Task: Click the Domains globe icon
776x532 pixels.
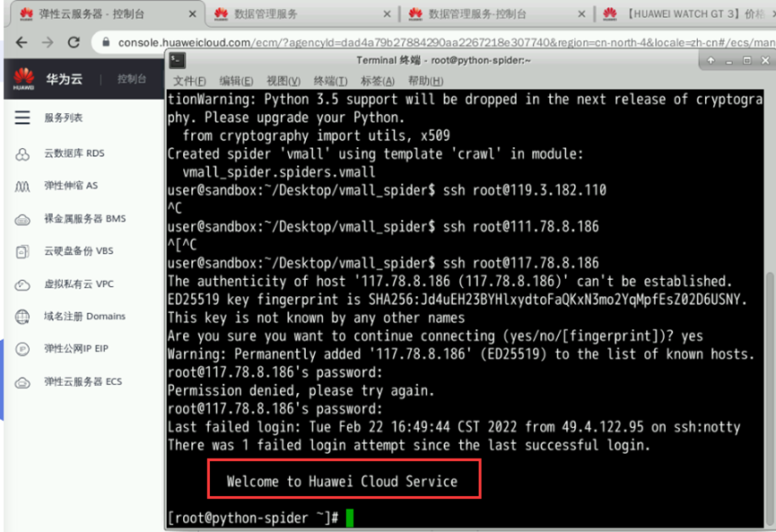Action: point(22,317)
